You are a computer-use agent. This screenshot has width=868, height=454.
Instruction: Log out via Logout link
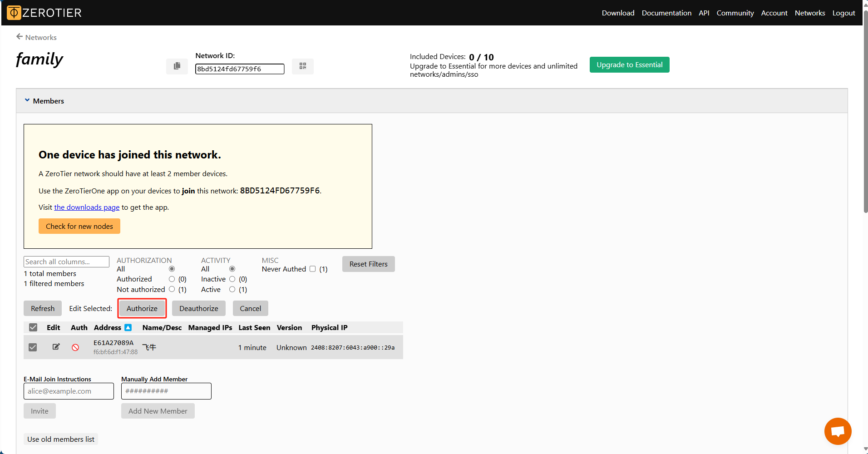point(843,13)
